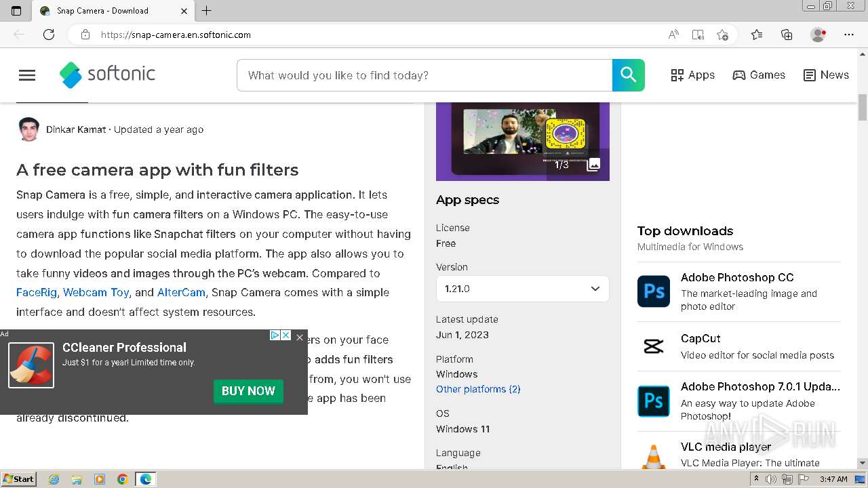
Task: Open the Collections icon
Action: coord(787,35)
